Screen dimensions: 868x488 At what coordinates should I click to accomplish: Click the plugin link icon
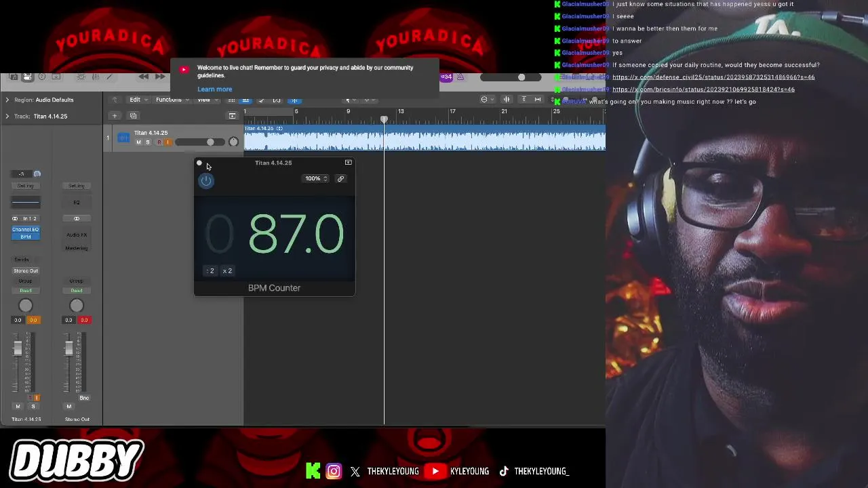point(340,179)
